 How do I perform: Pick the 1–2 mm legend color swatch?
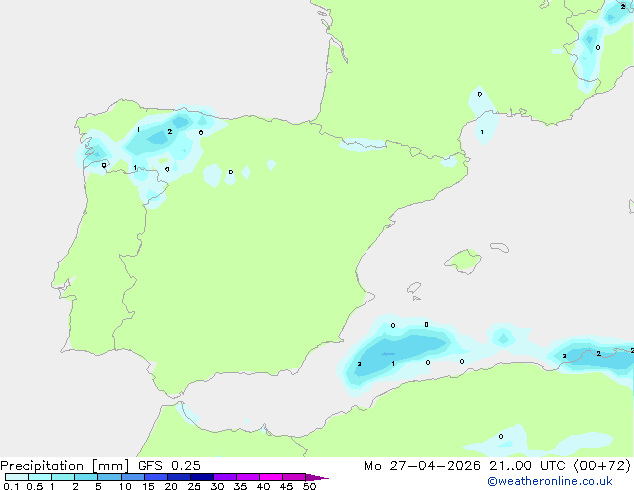63,477
